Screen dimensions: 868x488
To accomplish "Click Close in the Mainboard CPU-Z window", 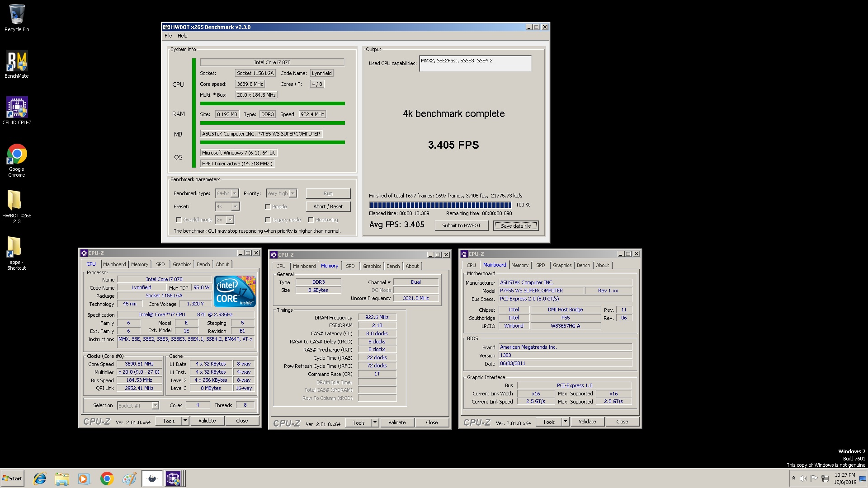I will (x=622, y=422).
